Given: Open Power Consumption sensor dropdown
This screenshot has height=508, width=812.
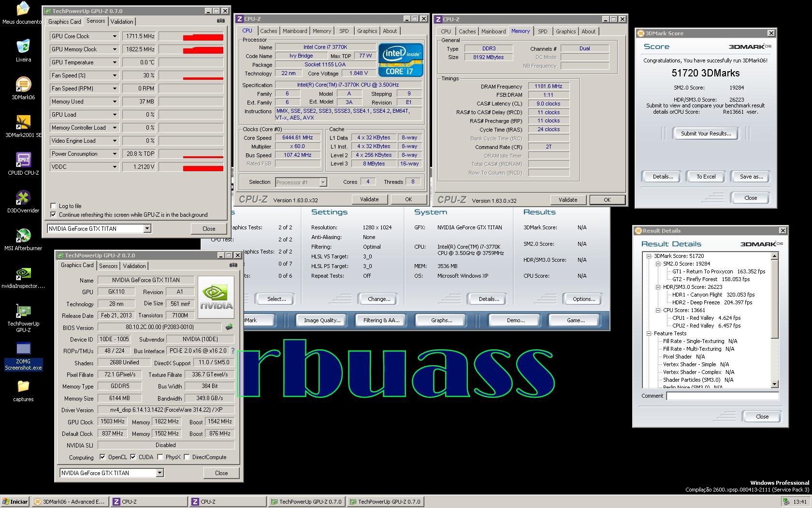Looking at the screenshot, I should tap(115, 154).
